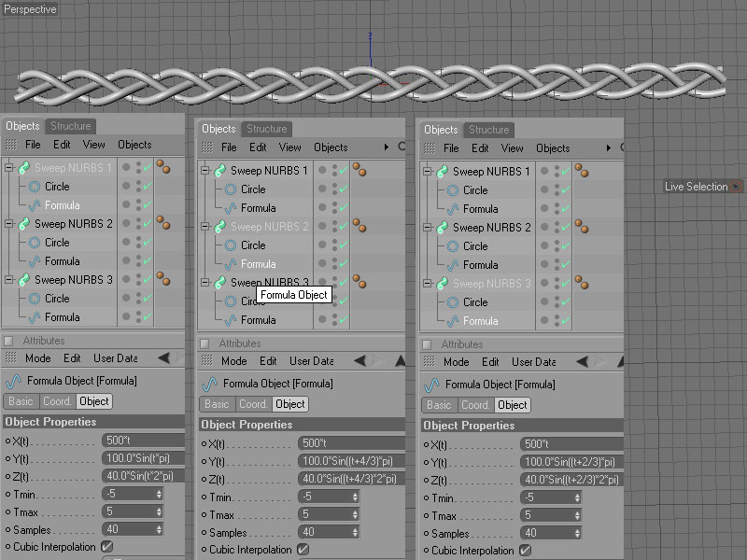Collapse Sweep NURBS 3 tree in right panel
Screen dimensions: 747x560
(x=427, y=284)
